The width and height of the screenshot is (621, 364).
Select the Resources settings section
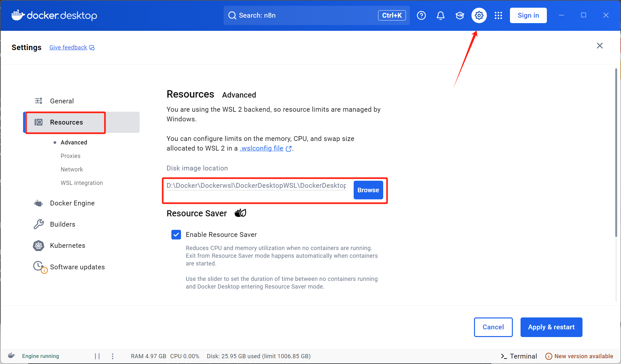(82, 122)
